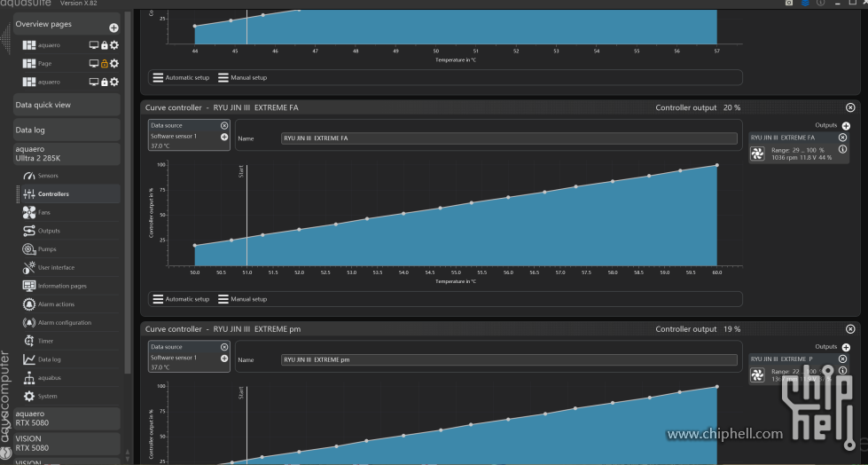Click the camera icon in title bar
The image size is (868, 465).
point(789,3)
